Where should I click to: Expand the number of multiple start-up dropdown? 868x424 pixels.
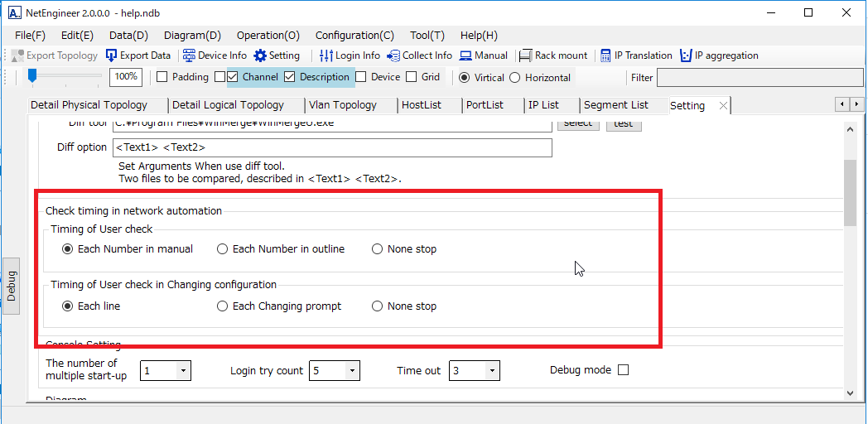[183, 371]
